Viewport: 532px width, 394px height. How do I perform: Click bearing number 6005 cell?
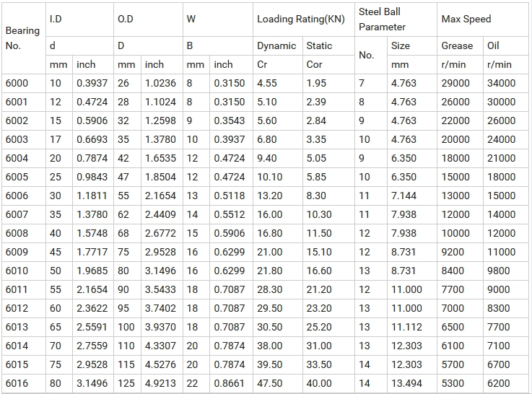24,177
